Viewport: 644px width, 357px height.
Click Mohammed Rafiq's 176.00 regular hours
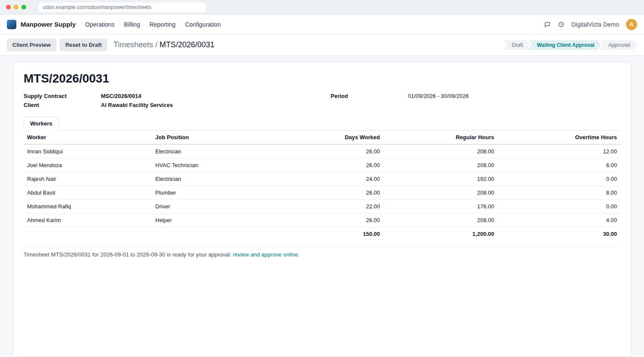point(485,207)
